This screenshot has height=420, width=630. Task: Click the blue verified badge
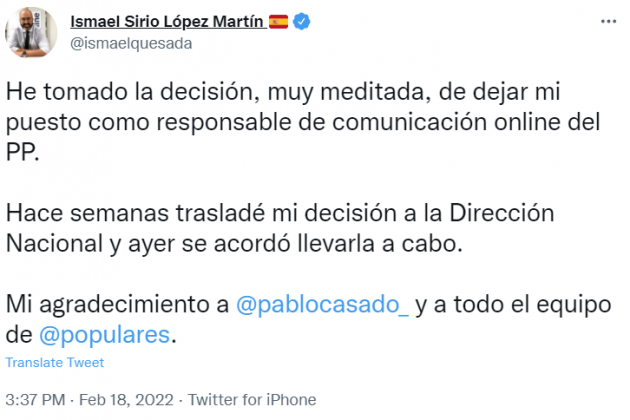coord(300,23)
